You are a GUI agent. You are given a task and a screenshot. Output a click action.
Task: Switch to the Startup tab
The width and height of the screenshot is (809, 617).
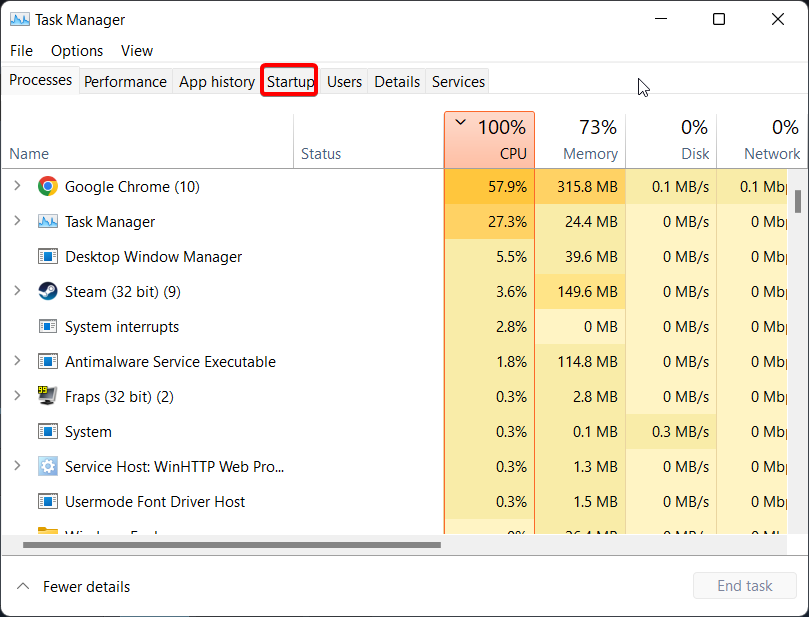pos(290,82)
